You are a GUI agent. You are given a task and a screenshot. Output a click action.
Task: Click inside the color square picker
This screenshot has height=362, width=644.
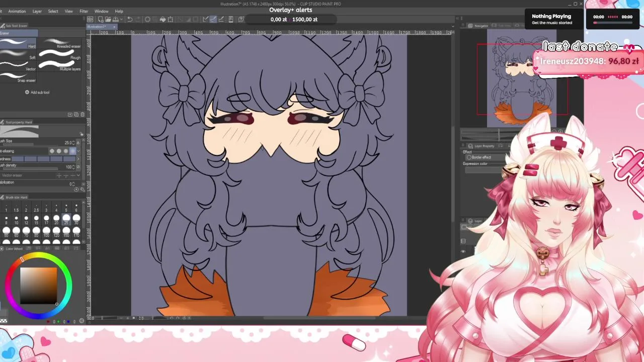point(38,286)
